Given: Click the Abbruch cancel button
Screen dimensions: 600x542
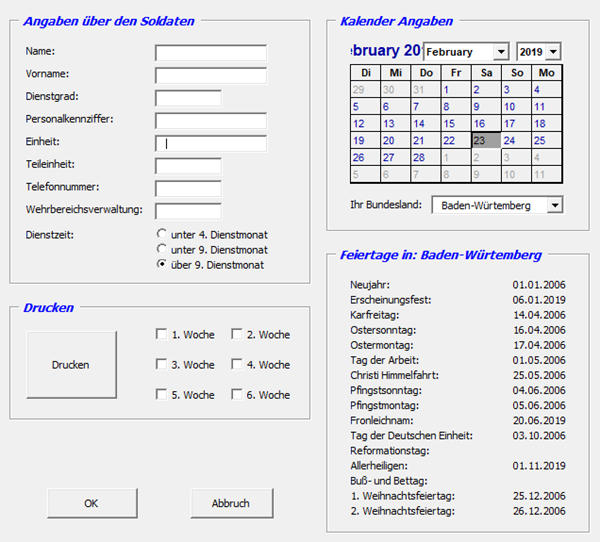Looking at the screenshot, I should (231, 503).
